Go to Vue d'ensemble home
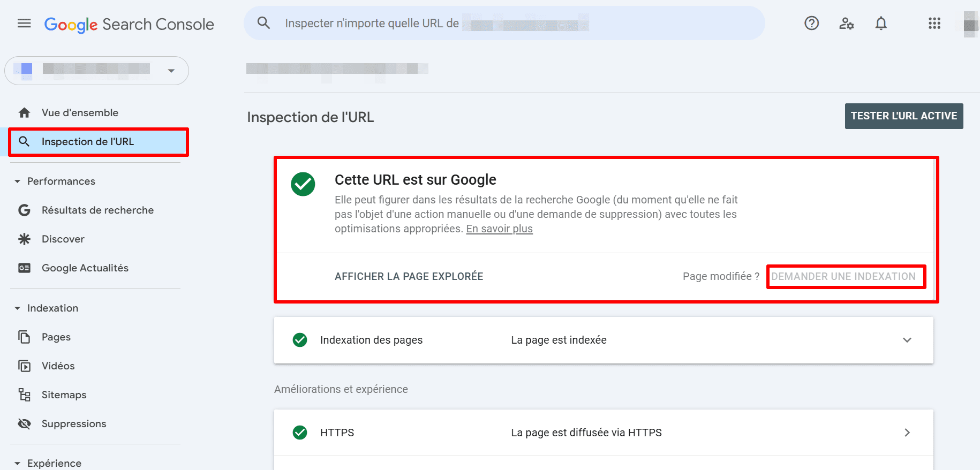The image size is (980, 470). pyautogui.click(x=80, y=113)
